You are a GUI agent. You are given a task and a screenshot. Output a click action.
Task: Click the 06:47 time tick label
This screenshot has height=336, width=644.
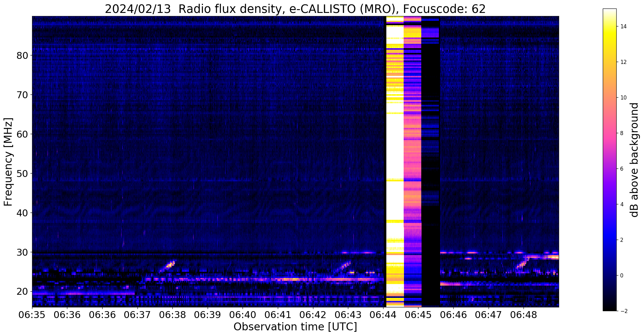[x=489, y=315]
